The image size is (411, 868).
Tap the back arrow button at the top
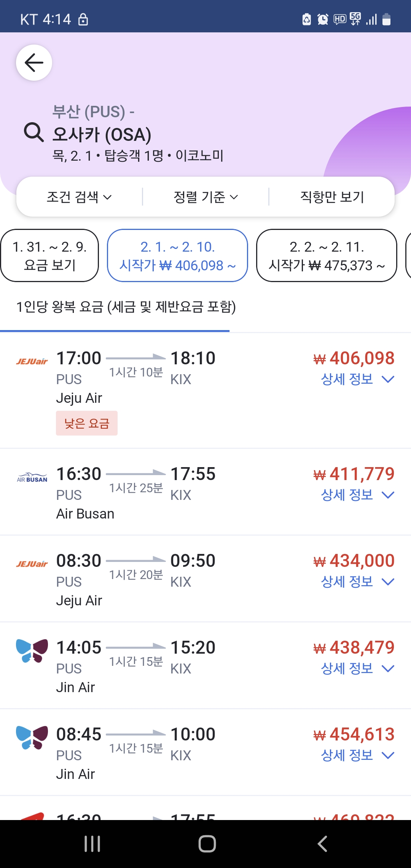click(34, 63)
